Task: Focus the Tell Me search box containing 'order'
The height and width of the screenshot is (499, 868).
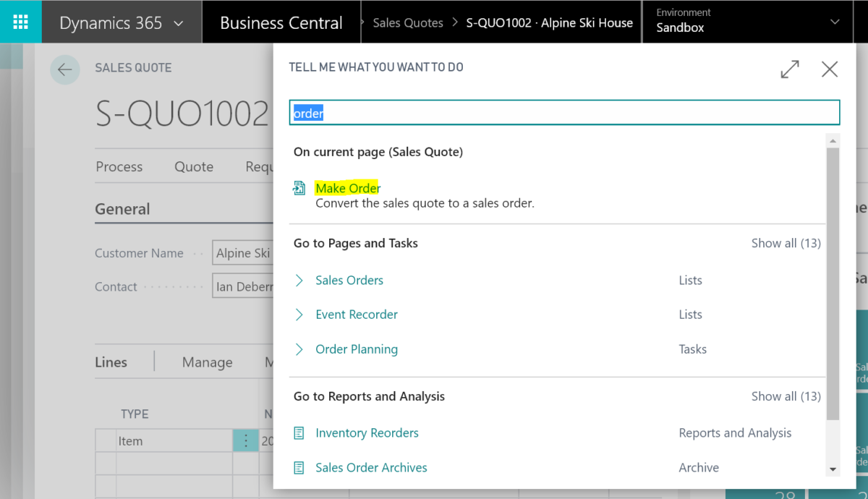Action: click(564, 113)
